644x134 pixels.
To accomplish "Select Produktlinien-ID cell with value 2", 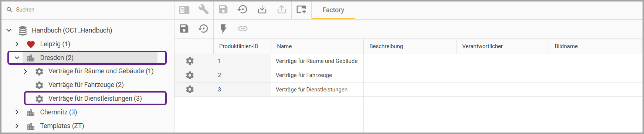I will pos(242,75).
